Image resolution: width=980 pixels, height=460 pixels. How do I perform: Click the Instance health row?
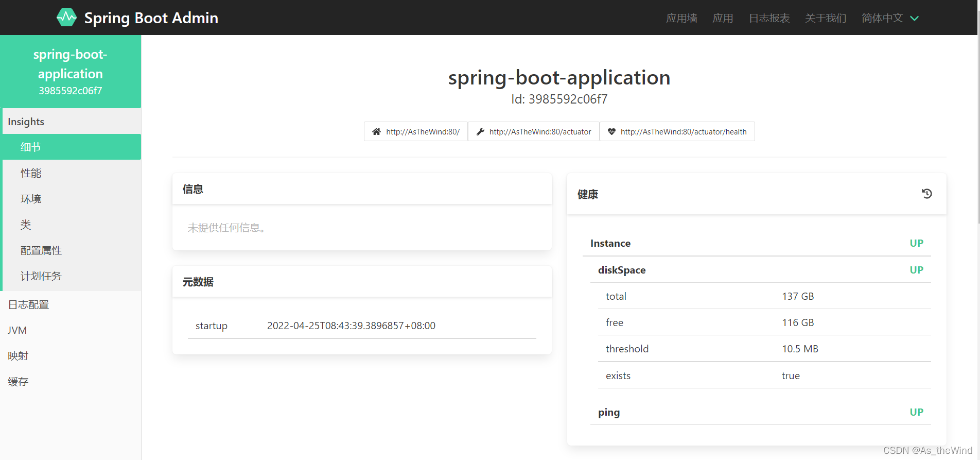[757, 243]
